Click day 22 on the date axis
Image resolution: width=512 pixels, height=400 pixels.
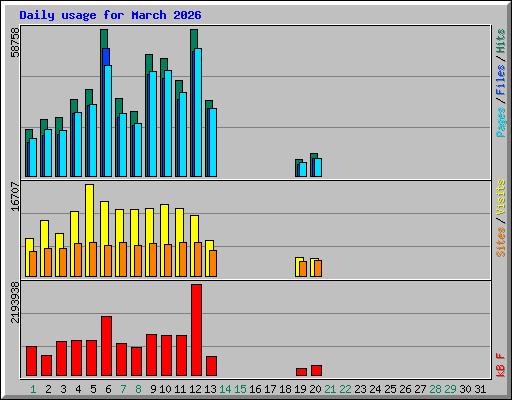click(x=345, y=389)
